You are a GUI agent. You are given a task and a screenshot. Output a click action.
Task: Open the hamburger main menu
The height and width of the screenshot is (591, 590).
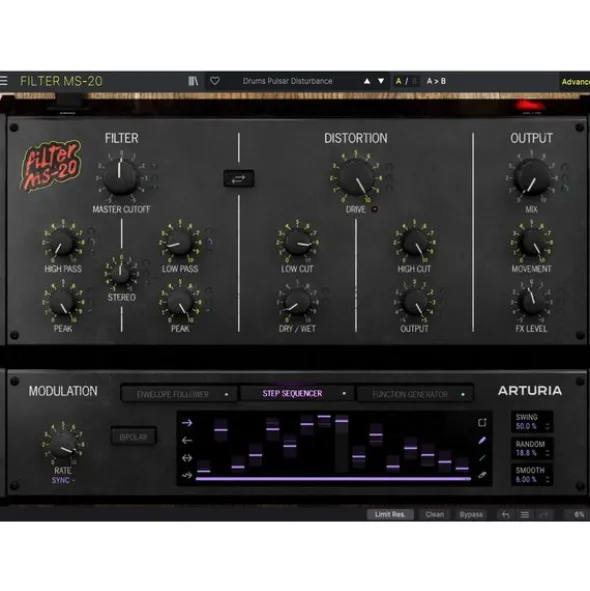pos(3,81)
